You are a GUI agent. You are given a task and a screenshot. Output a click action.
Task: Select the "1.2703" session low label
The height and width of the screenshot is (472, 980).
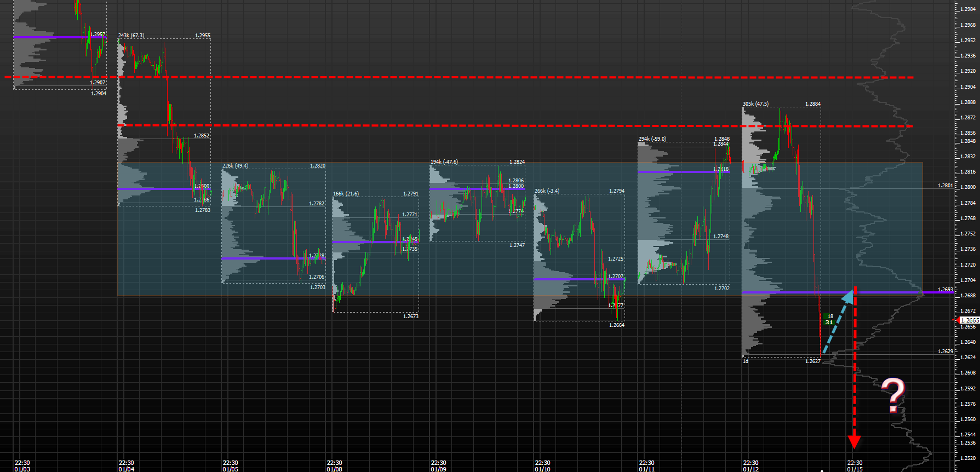point(318,287)
